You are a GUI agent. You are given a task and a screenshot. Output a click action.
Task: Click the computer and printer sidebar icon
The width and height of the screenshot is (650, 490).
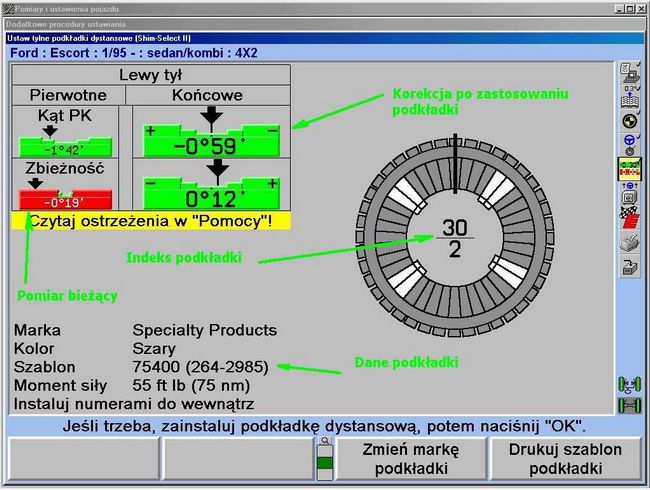point(631,72)
